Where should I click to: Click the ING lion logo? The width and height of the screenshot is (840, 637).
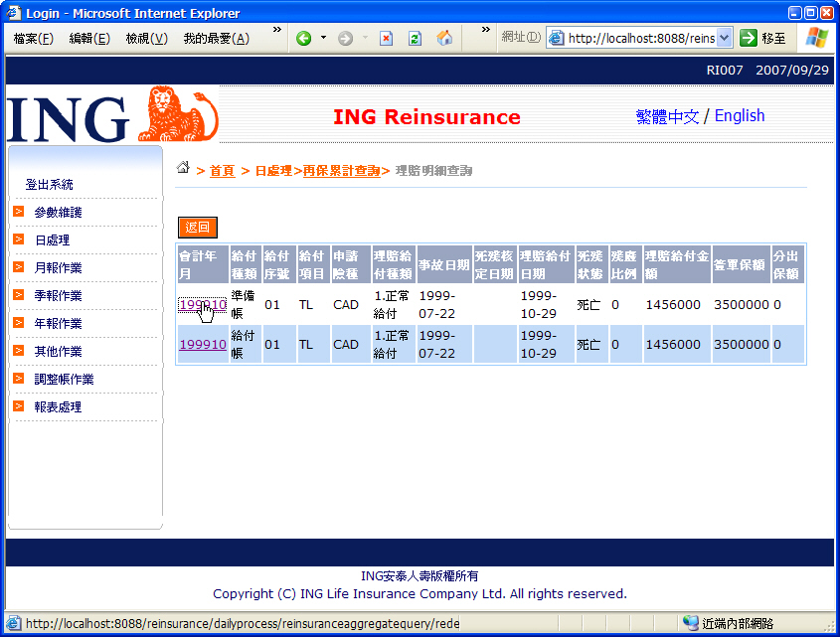[x=178, y=113]
